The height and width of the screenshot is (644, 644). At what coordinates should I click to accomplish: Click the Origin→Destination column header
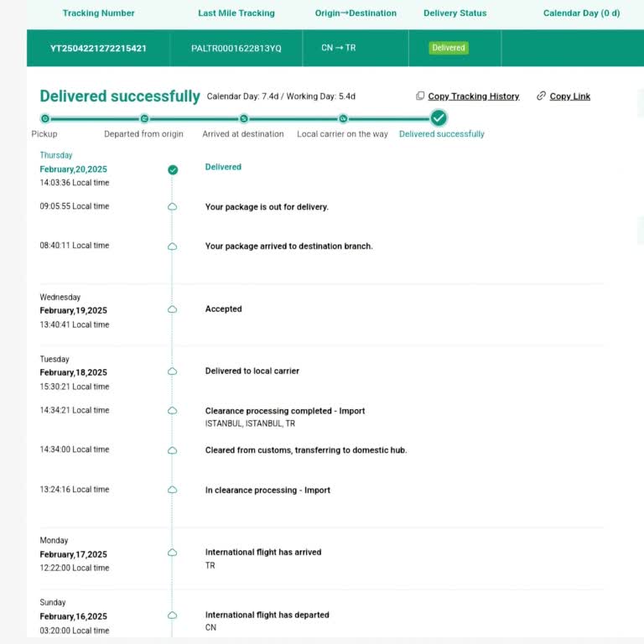click(356, 13)
